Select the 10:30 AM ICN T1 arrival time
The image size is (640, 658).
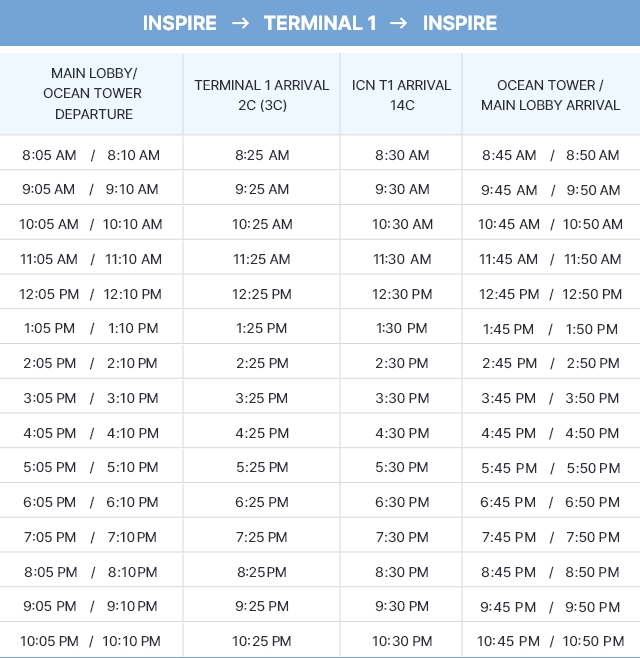(x=402, y=224)
